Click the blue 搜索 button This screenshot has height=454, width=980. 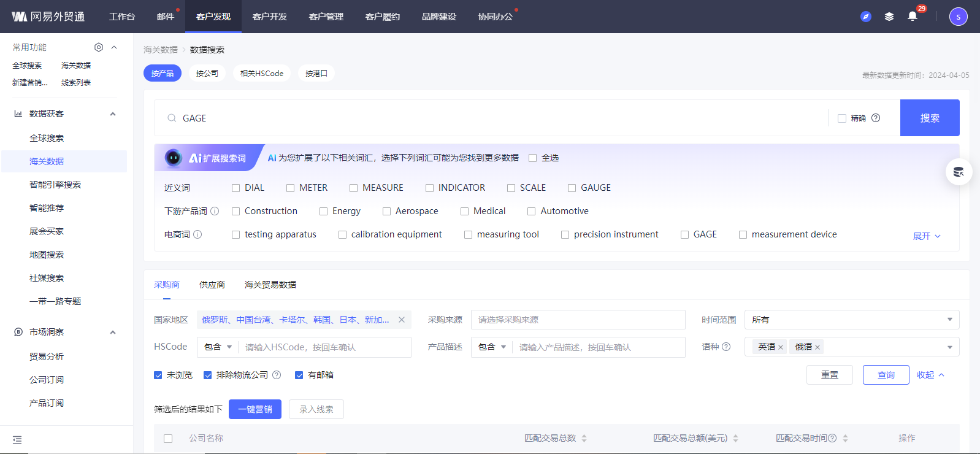(x=930, y=118)
